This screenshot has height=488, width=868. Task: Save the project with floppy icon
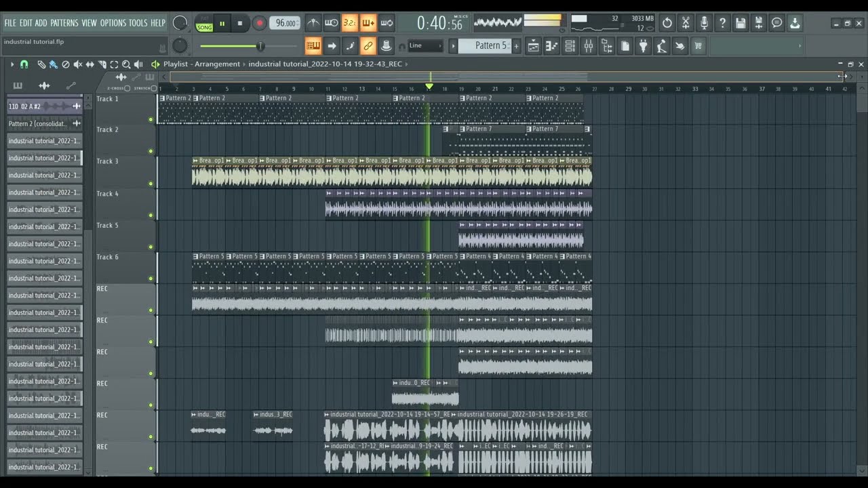click(x=741, y=23)
